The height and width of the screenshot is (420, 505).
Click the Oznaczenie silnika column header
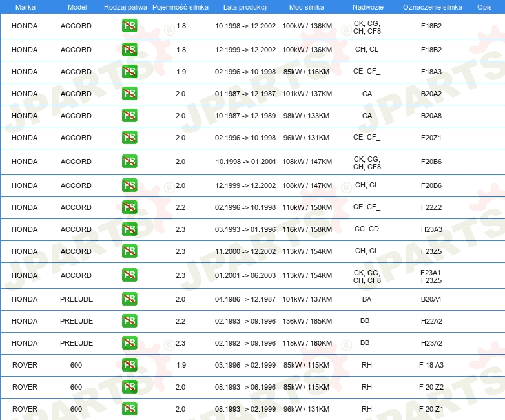pyautogui.click(x=432, y=7)
